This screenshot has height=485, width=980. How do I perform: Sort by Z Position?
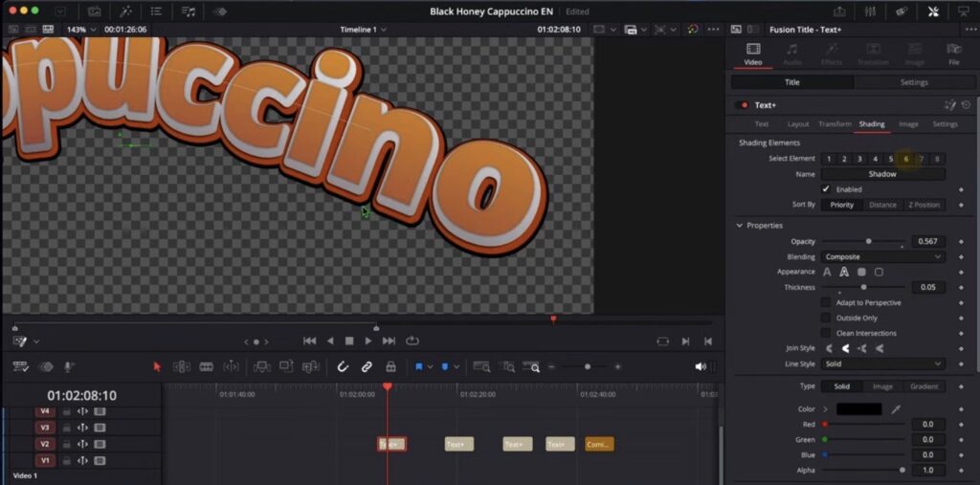point(924,205)
